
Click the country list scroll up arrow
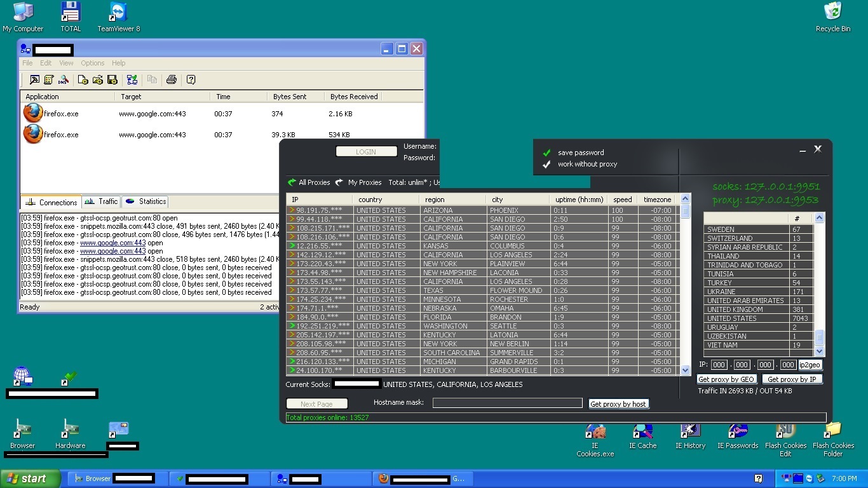[819, 218]
